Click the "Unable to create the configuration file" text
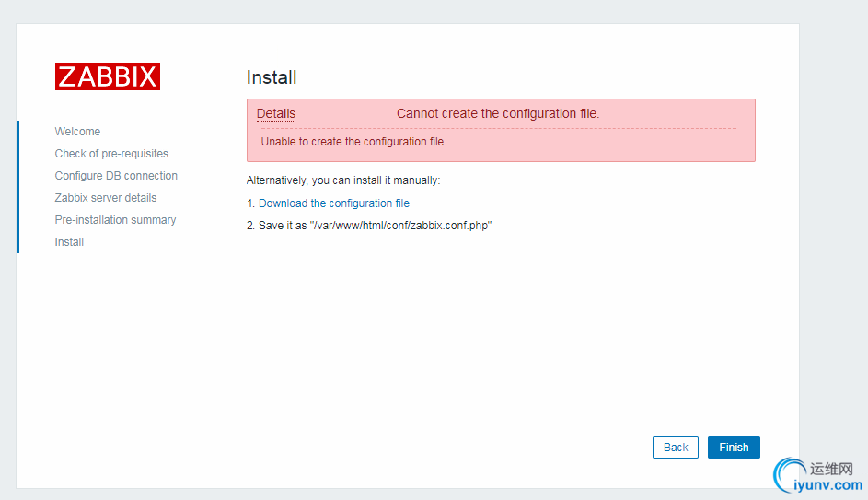868x500 pixels. (x=353, y=142)
